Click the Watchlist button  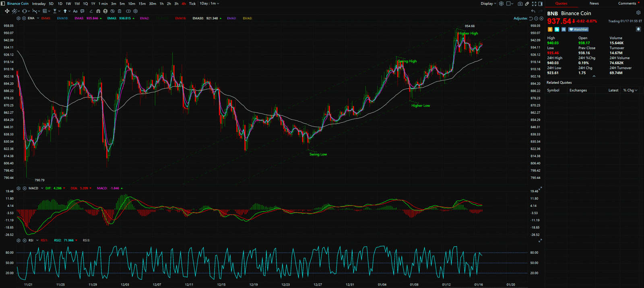coord(579,29)
